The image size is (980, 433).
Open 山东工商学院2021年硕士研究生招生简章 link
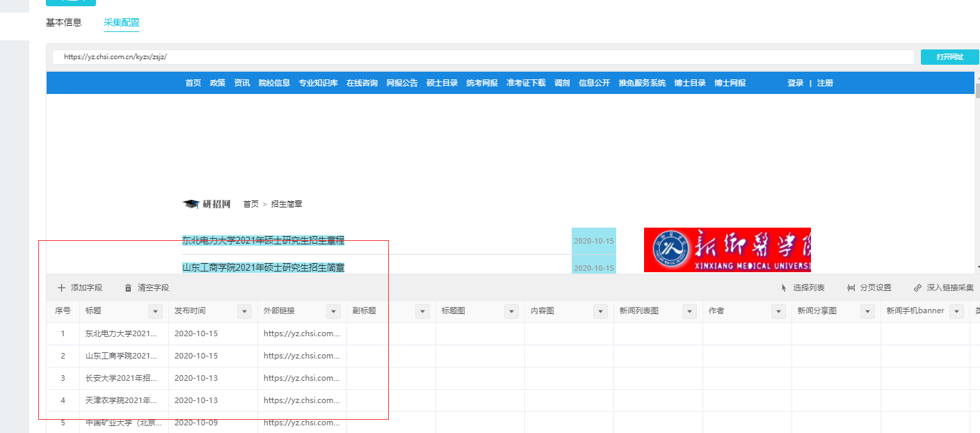click(264, 267)
